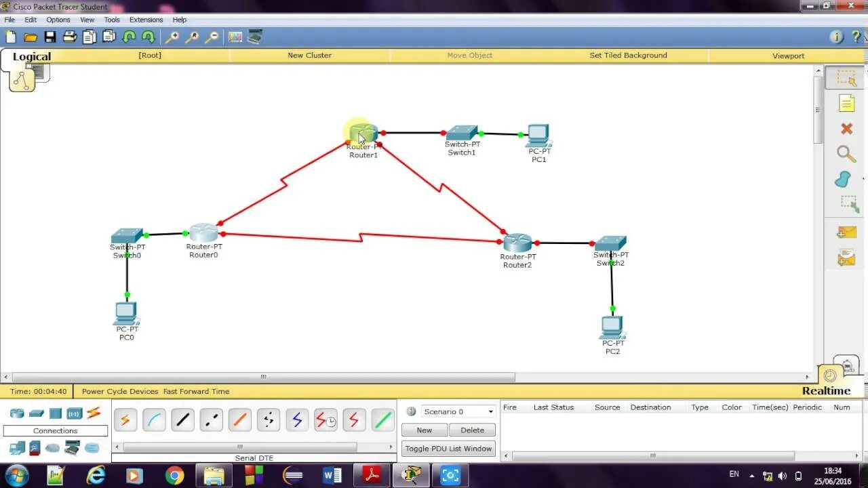This screenshot has width=868, height=488.
Task: Select Connections lightning category
Action: [x=94, y=413]
